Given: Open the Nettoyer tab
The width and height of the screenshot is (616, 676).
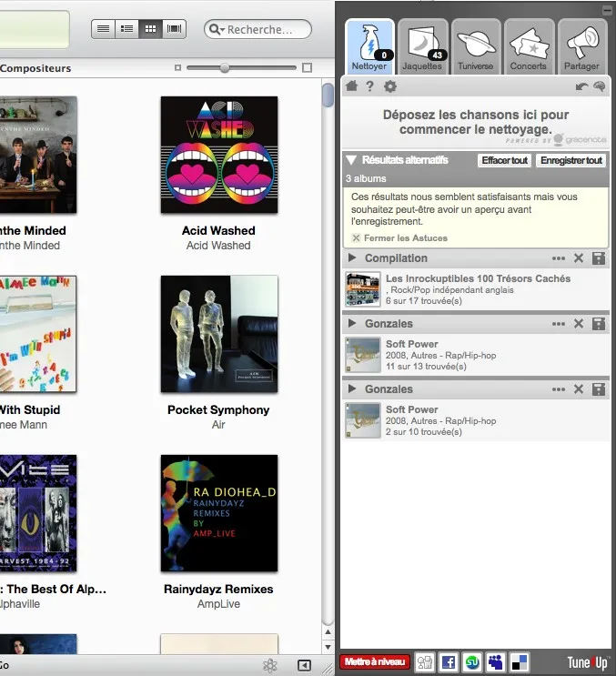Looking at the screenshot, I should coord(369,46).
